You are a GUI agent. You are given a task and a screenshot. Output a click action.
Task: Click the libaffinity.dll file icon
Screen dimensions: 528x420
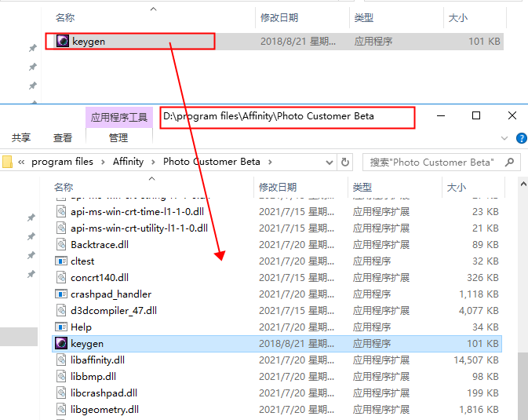(61, 360)
